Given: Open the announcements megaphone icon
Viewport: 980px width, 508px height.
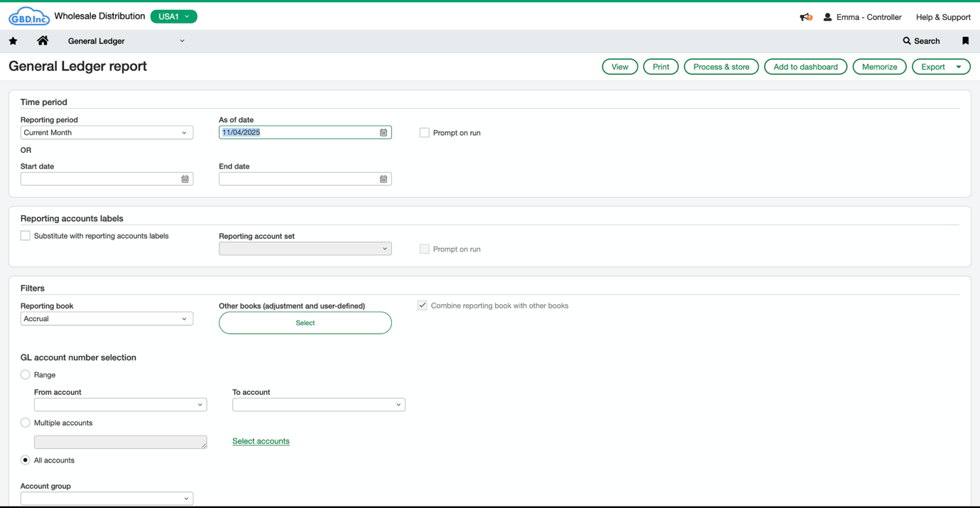Looking at the screenshot, I should [x=805, y=17].
